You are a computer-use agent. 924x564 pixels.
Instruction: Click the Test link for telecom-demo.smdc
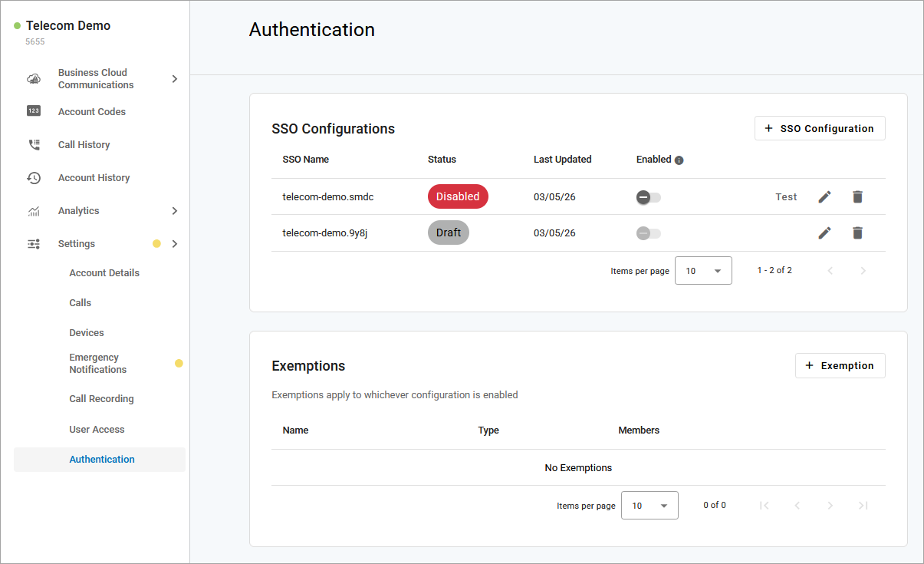[786, 197]
